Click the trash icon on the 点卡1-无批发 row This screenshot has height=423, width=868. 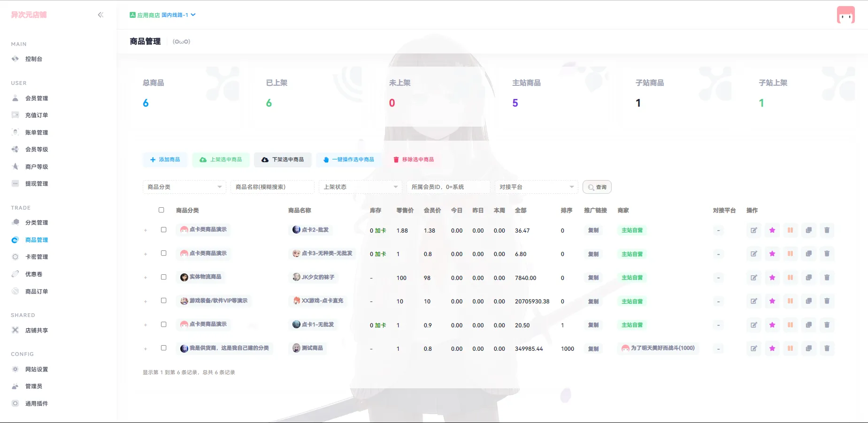click(827, 325)
